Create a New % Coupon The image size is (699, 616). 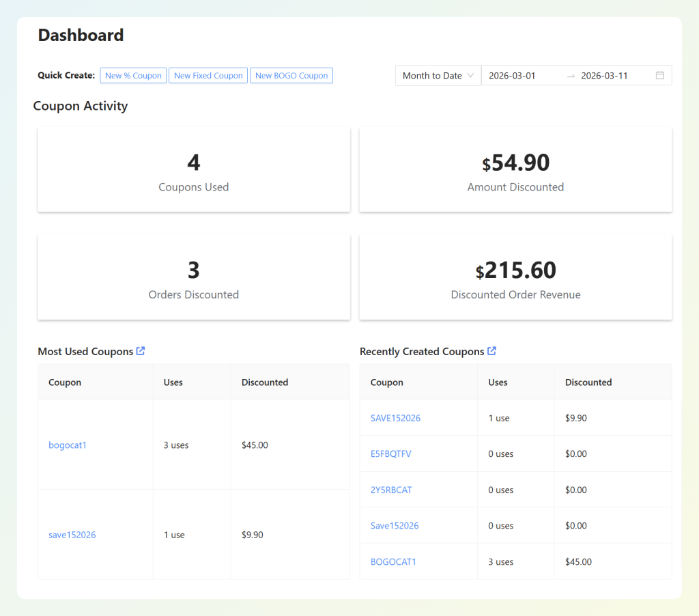click(x=133, y=75)
